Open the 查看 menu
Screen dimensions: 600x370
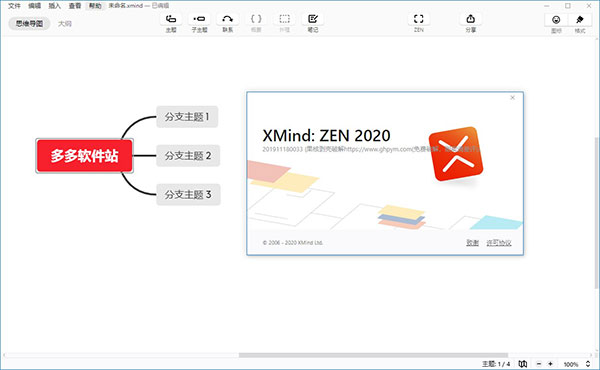[x=75, y=6]
